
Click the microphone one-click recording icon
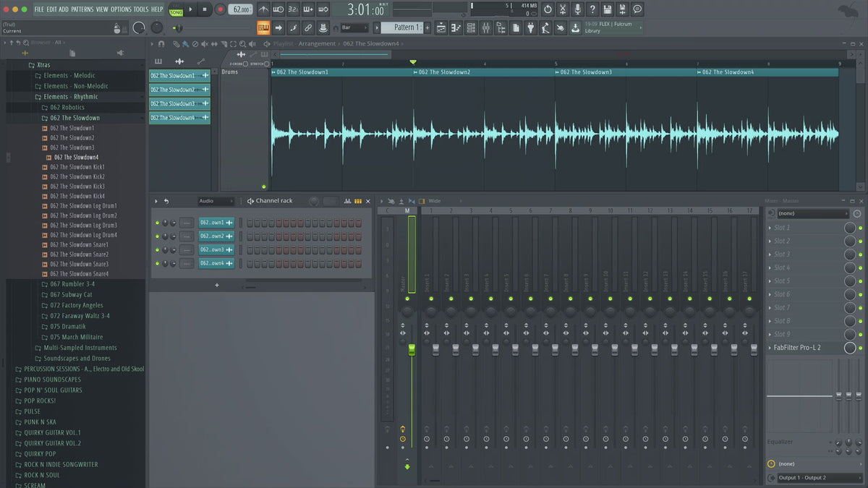click(x=577, y=9)
